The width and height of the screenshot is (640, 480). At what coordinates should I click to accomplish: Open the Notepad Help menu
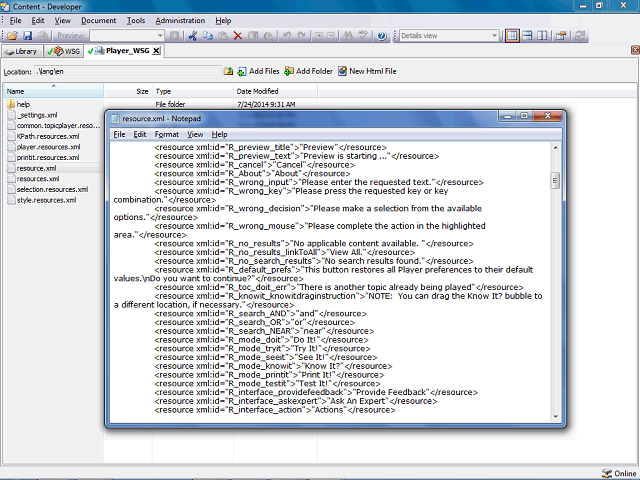click(x=219, y=134)
